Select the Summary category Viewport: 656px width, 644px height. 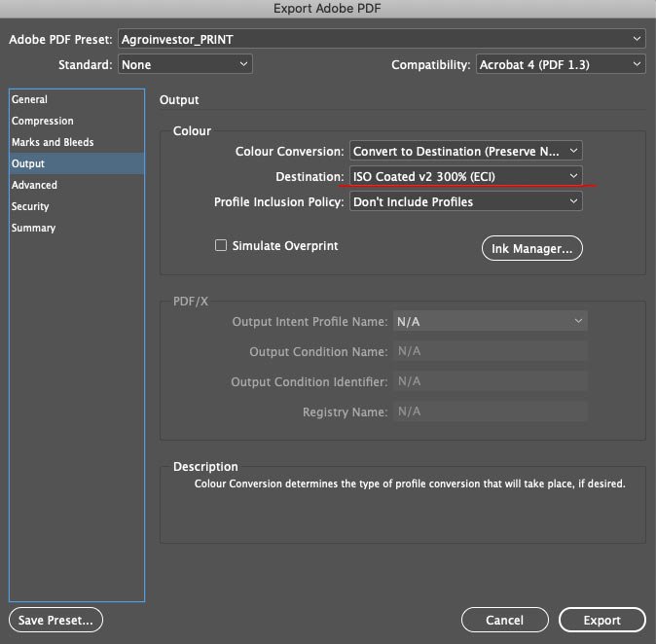tap(77, 228)
